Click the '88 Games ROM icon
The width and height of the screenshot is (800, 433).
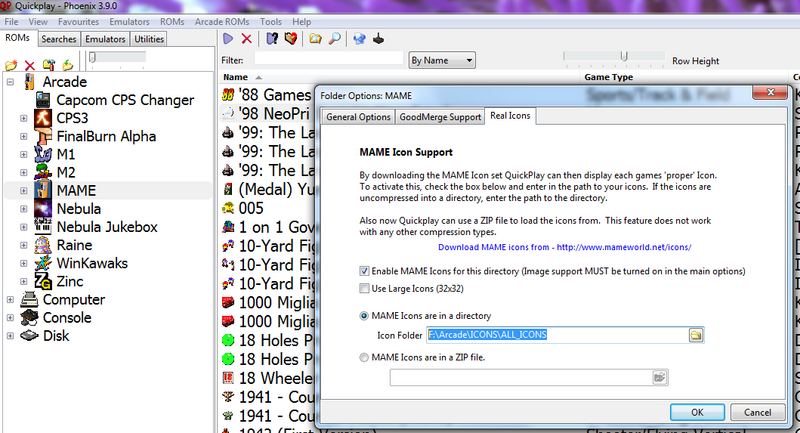[x=228, y=94]
